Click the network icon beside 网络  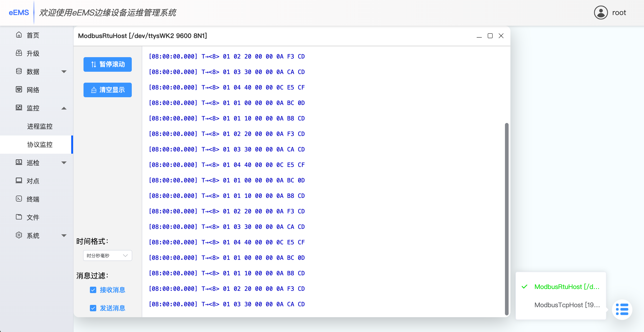(19, 89)
